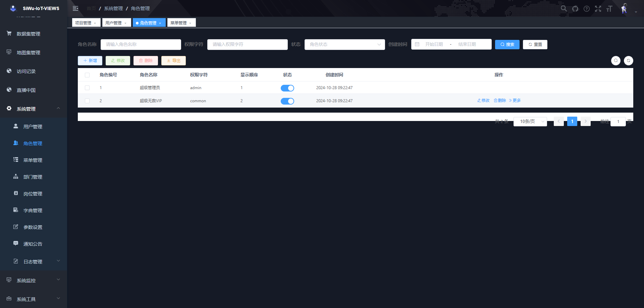Click the search magnifier icon in header
The width and height of the screenshot is (644, 308).
564,9
